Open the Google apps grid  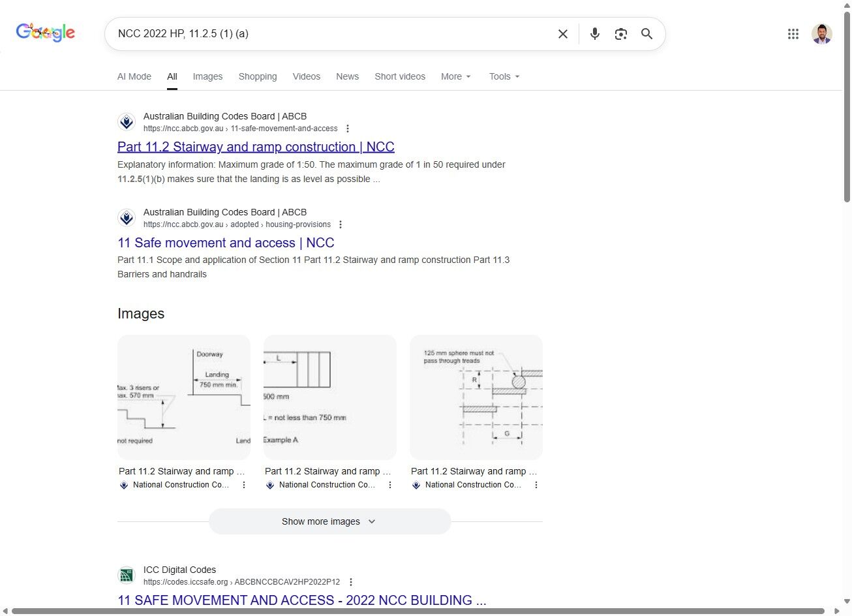(x=793, y=34)
